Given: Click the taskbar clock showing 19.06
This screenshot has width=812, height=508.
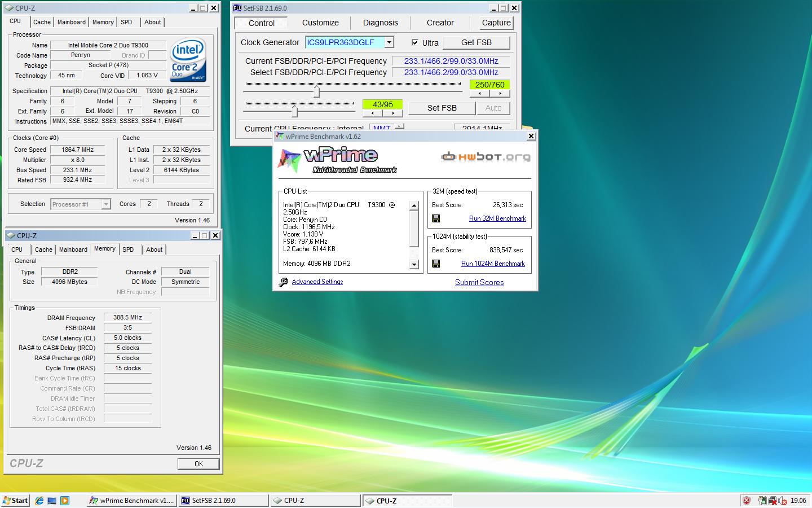Looking at the screenshot, I should point(798,501).
